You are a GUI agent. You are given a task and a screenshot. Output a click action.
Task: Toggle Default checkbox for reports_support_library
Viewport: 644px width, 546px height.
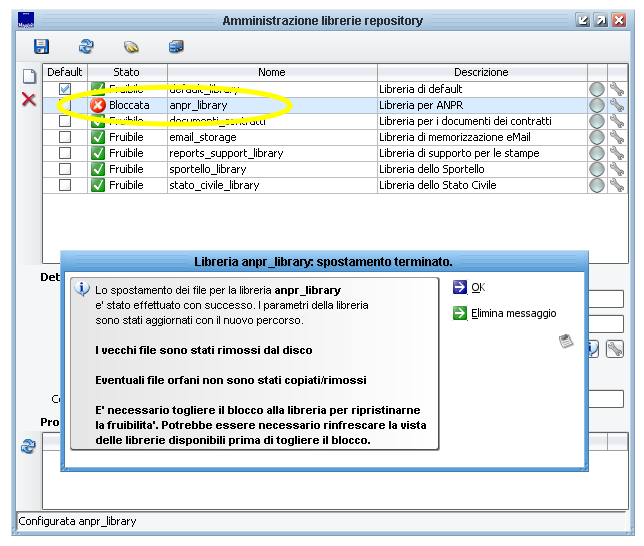[65, 153]
